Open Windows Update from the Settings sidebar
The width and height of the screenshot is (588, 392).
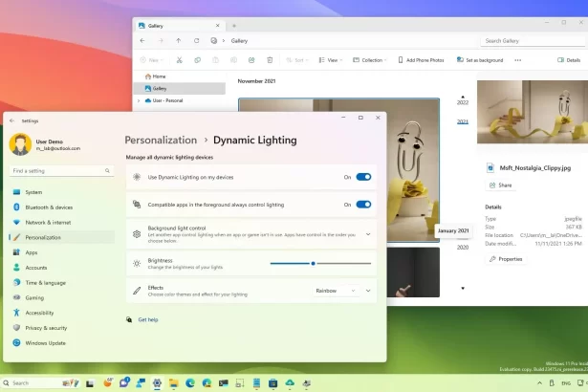45,342
